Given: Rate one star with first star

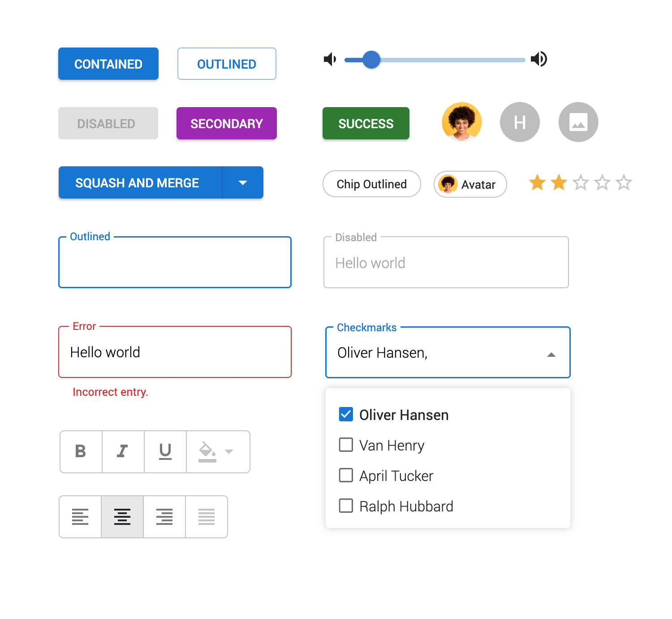Looking at the screenshot, I should pyautogui.click(x=537, y=183).
